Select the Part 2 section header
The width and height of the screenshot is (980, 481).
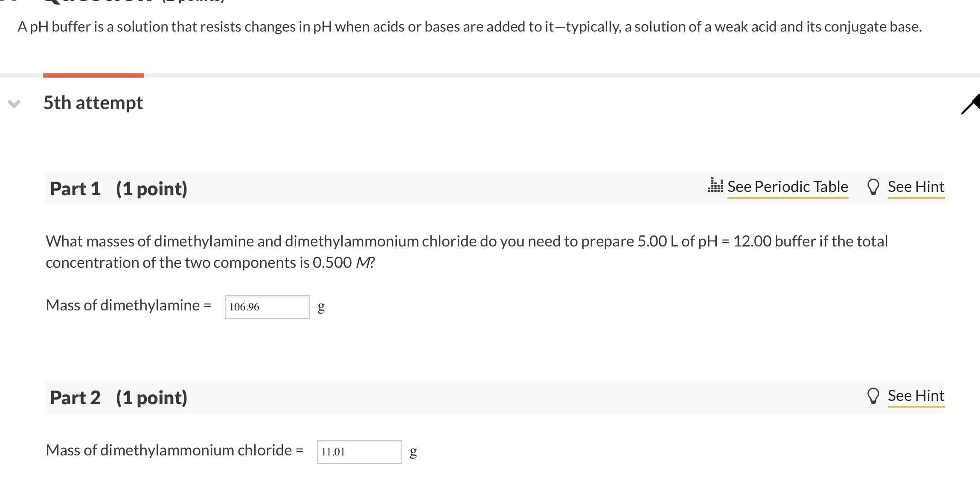coord(118,397)
